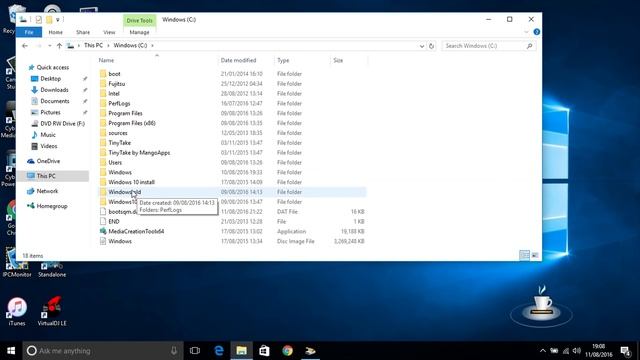Select the Intel folder

point(114,93)
